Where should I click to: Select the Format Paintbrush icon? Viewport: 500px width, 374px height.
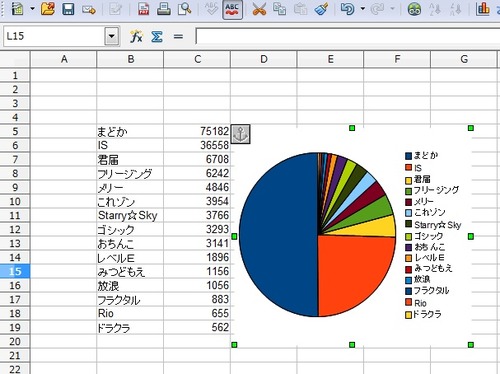321,9
